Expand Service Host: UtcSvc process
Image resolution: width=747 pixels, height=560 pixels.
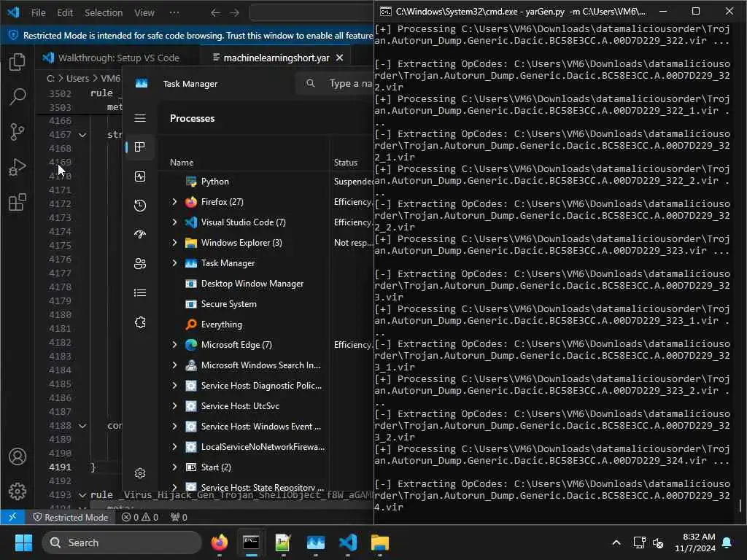pos(174,405)
